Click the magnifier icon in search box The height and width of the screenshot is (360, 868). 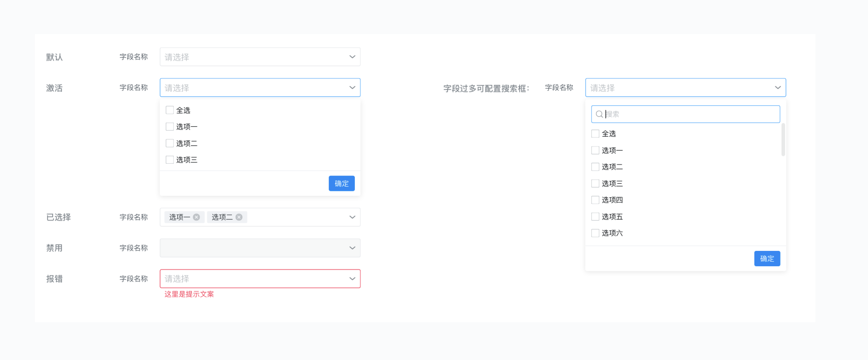pos(599,114)
